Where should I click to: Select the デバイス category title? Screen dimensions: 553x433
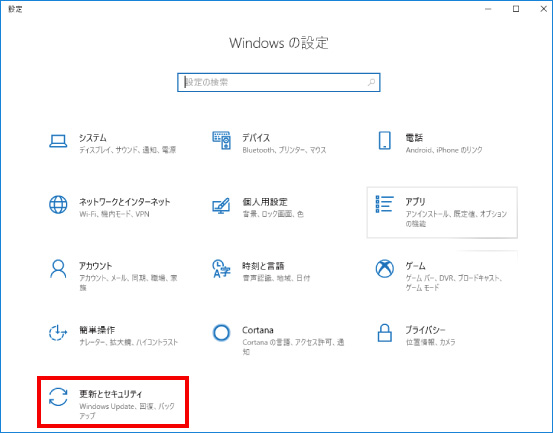[256, 138]
